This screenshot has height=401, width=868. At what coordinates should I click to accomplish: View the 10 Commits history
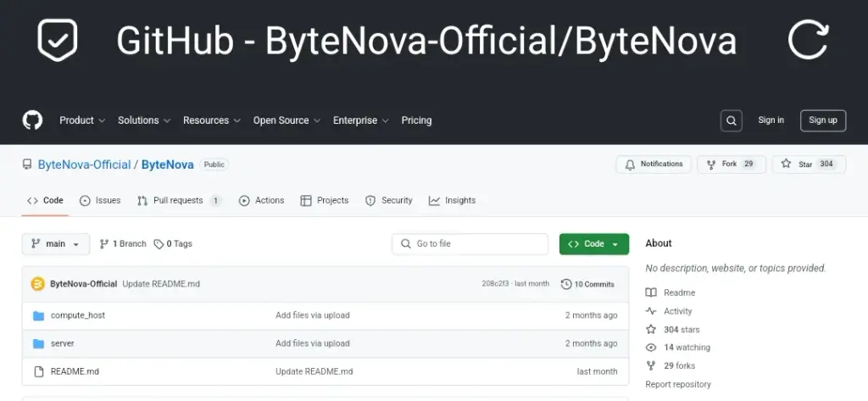(588, 284)
